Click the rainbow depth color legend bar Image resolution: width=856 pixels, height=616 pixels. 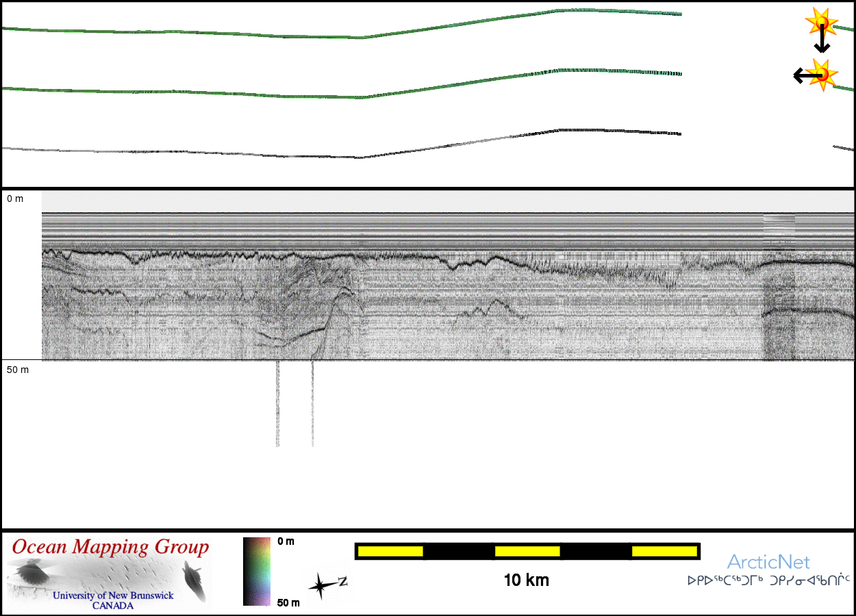coord(257,572)
